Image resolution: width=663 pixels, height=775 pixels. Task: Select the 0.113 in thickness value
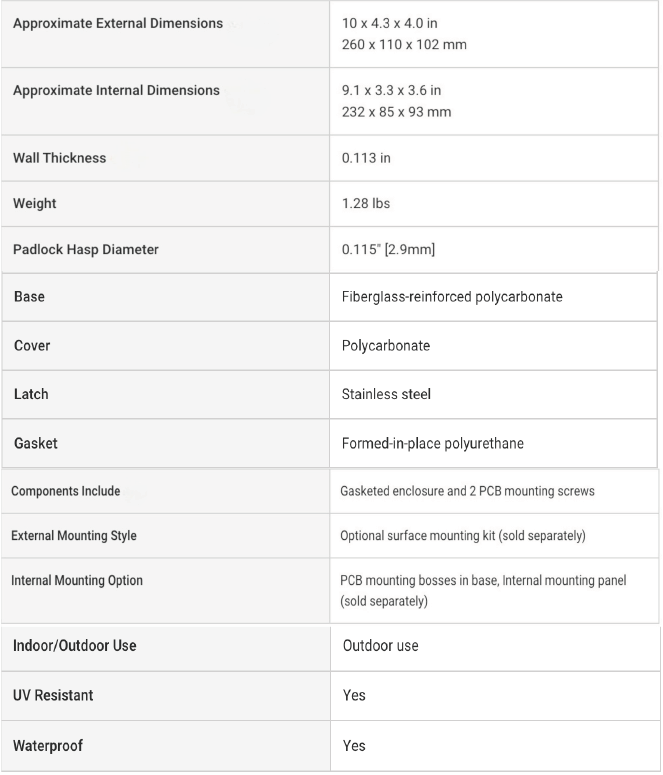[366, 158]
